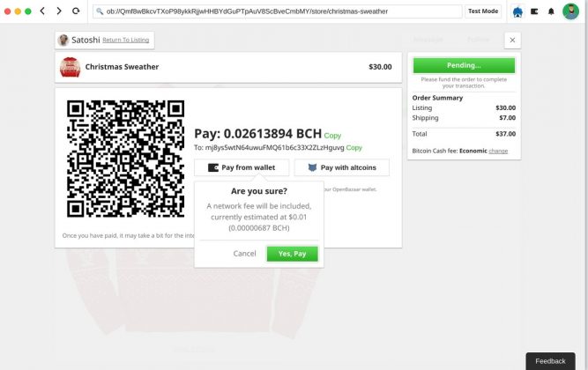Close the purchase dialog with X
The image size is (588, 370).
pos(513,40)
